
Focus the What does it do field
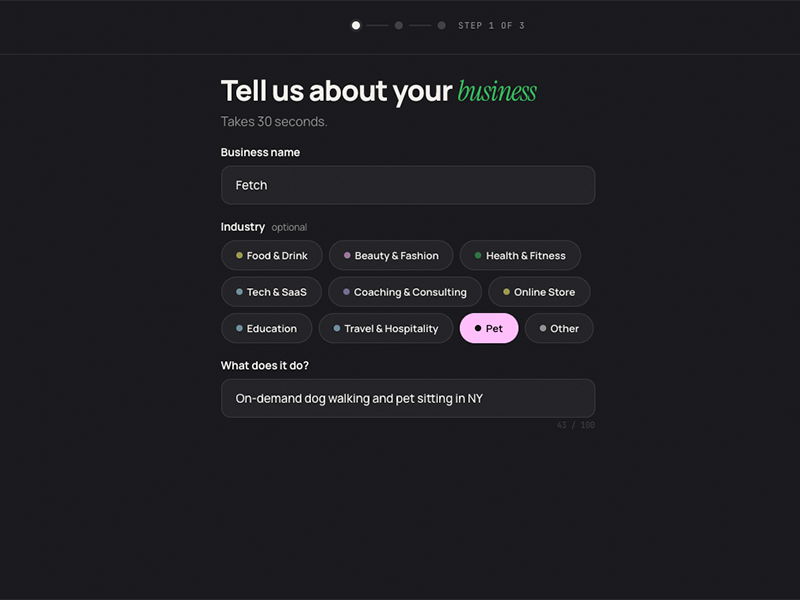click(x=408, y=398)
